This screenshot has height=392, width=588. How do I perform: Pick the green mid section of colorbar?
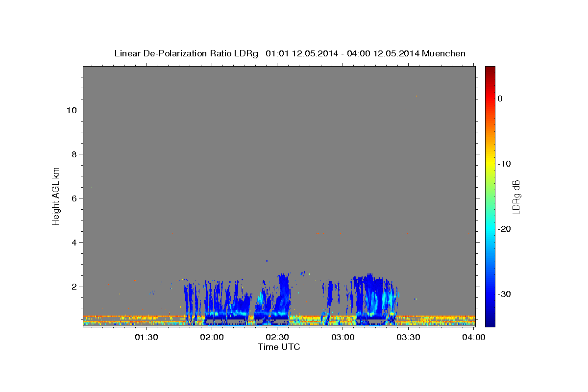click(490, 196)
